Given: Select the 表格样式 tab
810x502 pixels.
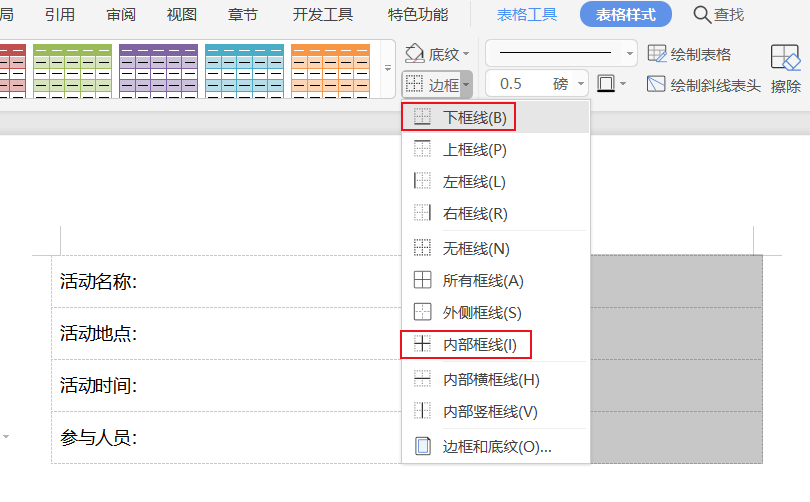Looking at the screenshot, I should point(626,14).
